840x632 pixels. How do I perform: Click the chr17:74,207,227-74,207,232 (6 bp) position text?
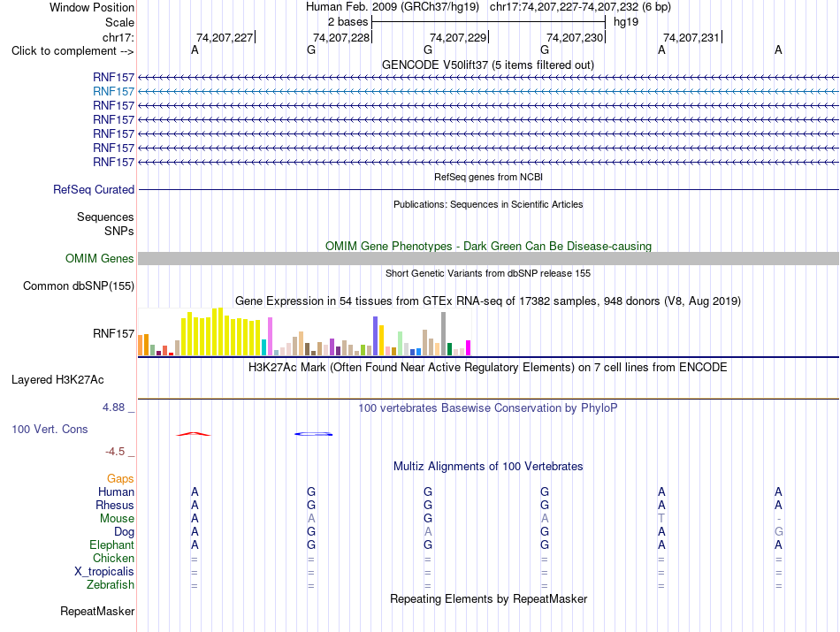[580, 7]
